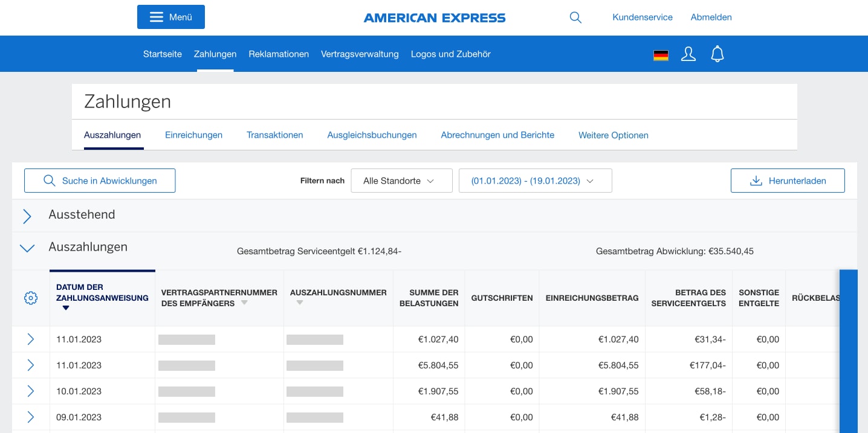The image size is (868, 433).
Task: Switch to the Transaktionen tab
Action: (274, 135)
